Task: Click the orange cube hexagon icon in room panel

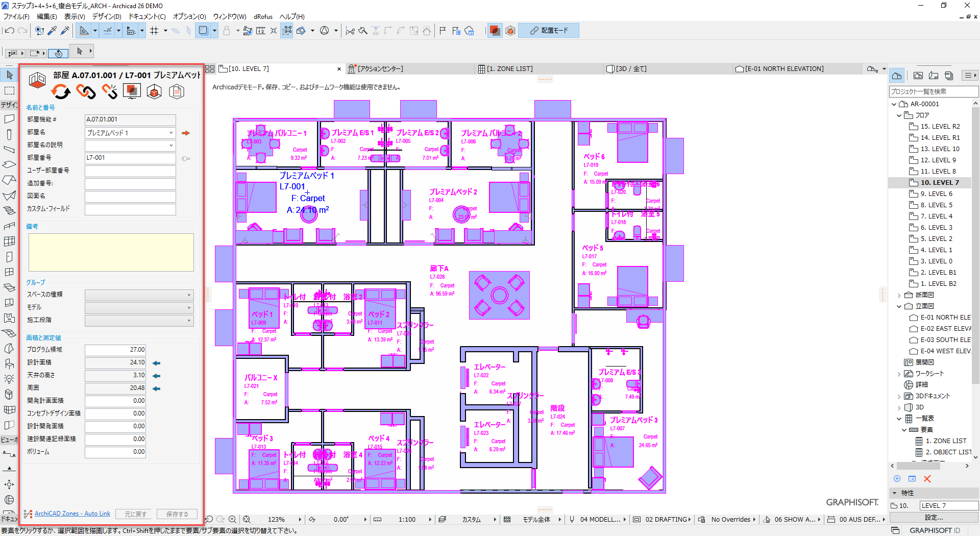Action: [x=154, y=92]
